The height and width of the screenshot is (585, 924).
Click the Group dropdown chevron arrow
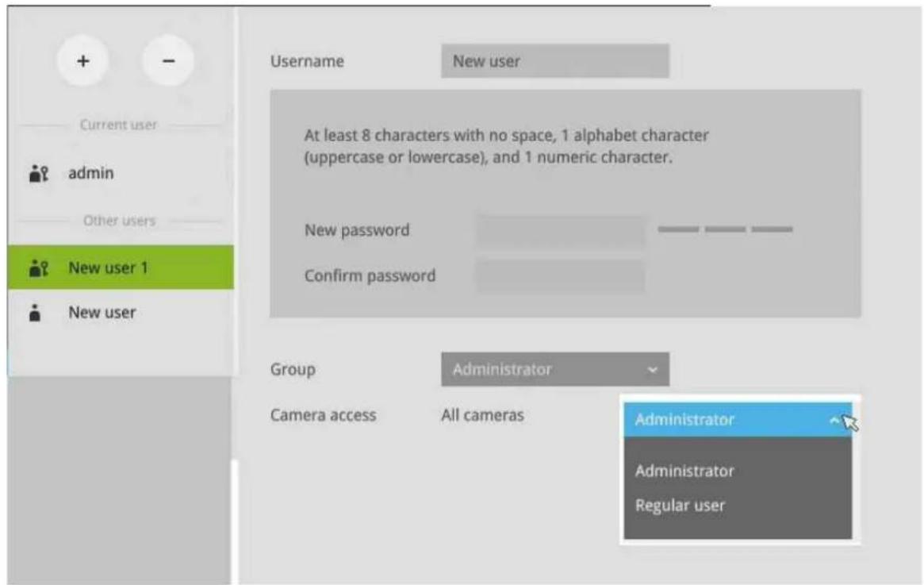click(x=652, y=371)
